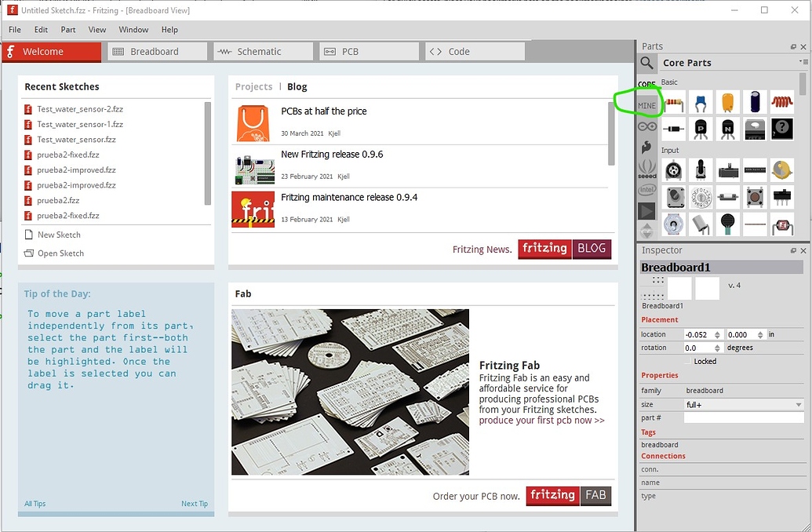Select the mystery question-mark part

coord(782,129)
